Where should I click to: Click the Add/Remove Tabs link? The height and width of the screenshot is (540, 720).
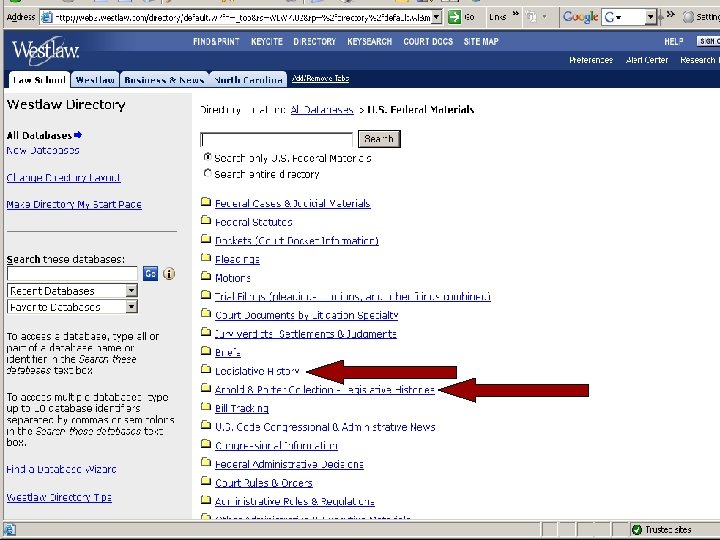coord(321,79)
